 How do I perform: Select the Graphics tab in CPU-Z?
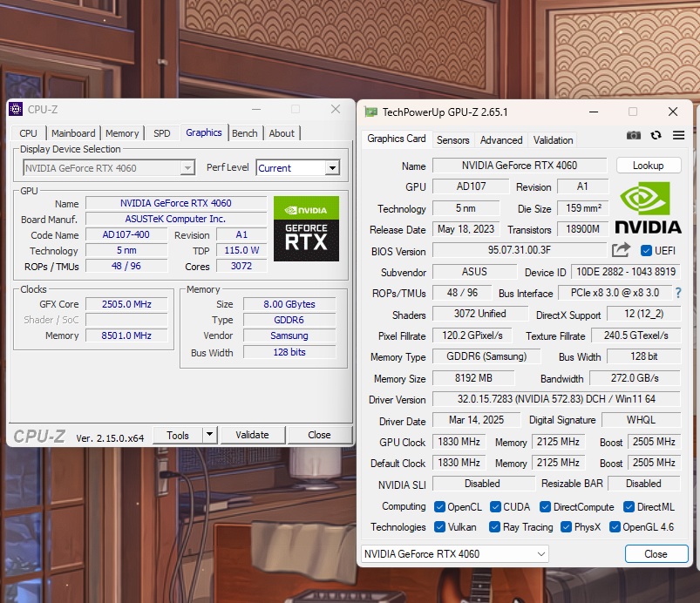pos(204,132)
